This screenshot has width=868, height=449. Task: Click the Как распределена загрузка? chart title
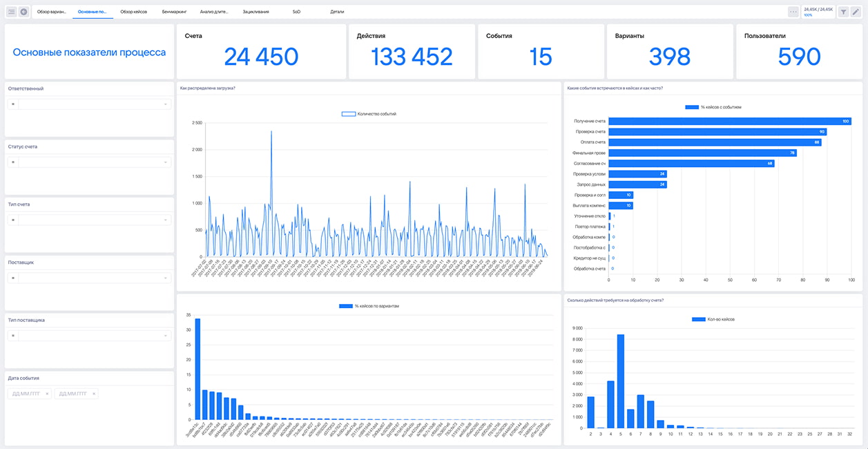(207, 88)
